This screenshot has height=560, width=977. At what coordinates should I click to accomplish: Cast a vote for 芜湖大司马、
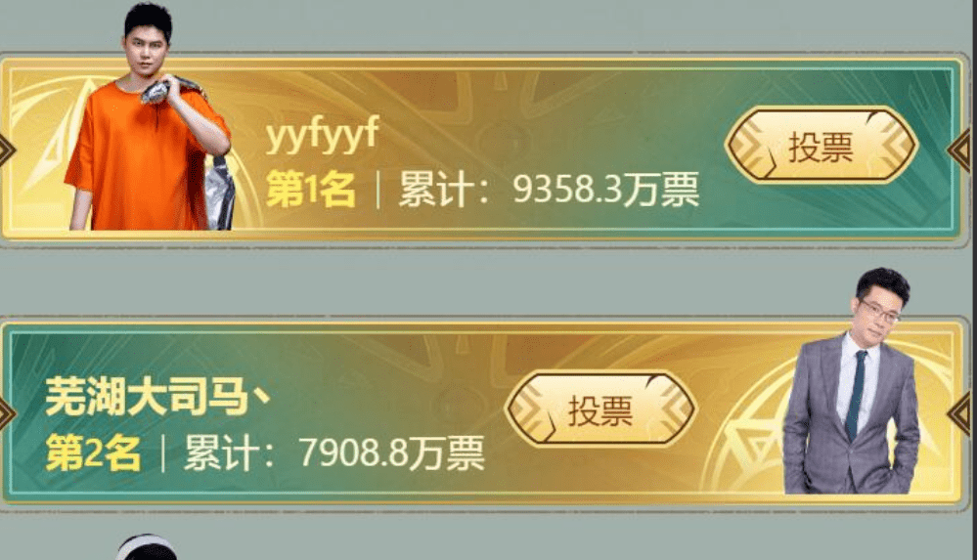pyautogui.click(x=600, y=409)
